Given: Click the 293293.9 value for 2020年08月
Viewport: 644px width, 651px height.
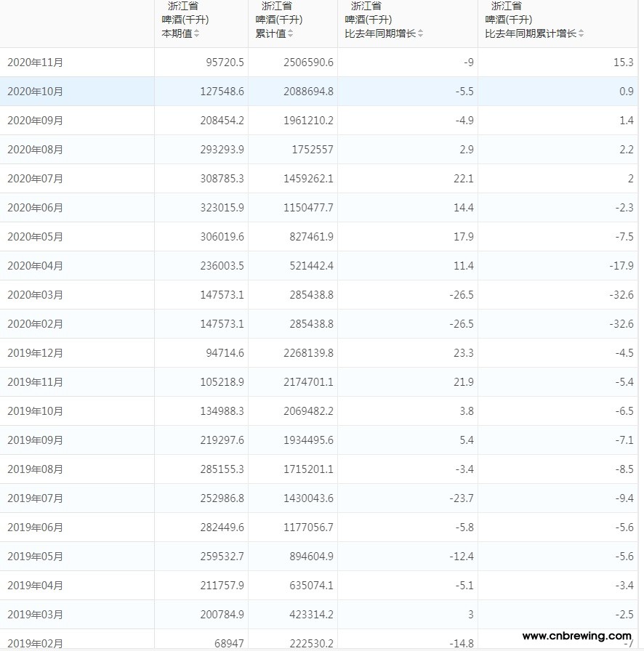Looking at the screenshot, I should 225,150.
